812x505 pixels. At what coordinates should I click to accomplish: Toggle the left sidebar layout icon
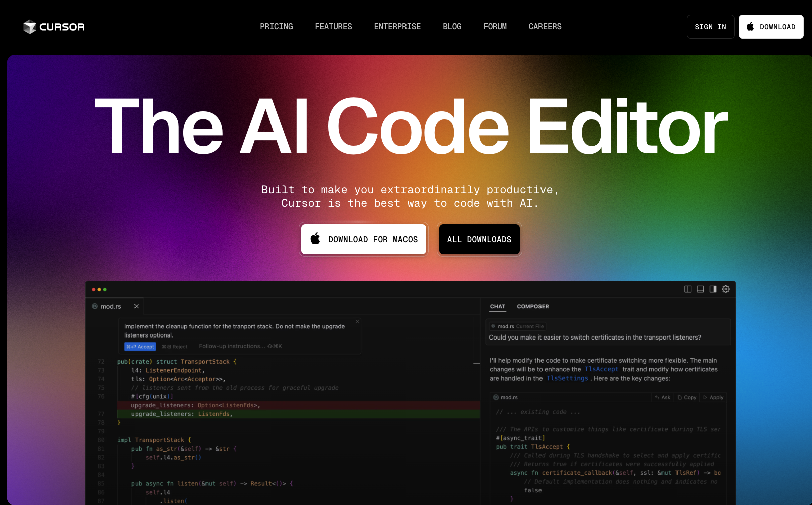(688, 289)
